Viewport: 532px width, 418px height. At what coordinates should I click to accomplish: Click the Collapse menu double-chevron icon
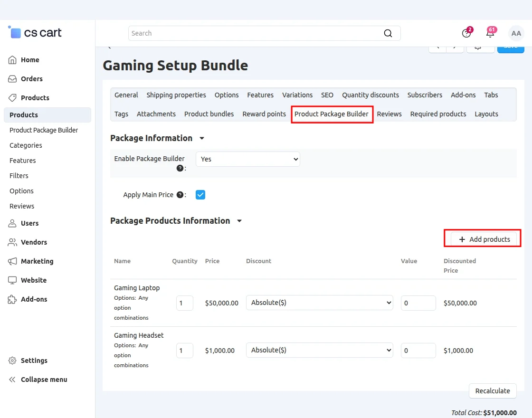tap(12, 380)
